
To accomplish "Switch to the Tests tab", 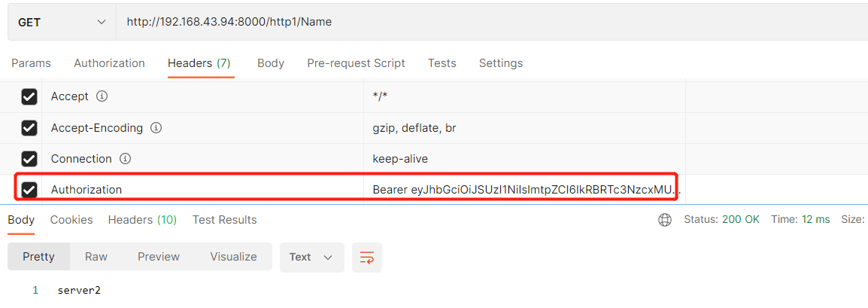I will pos(442,63).
